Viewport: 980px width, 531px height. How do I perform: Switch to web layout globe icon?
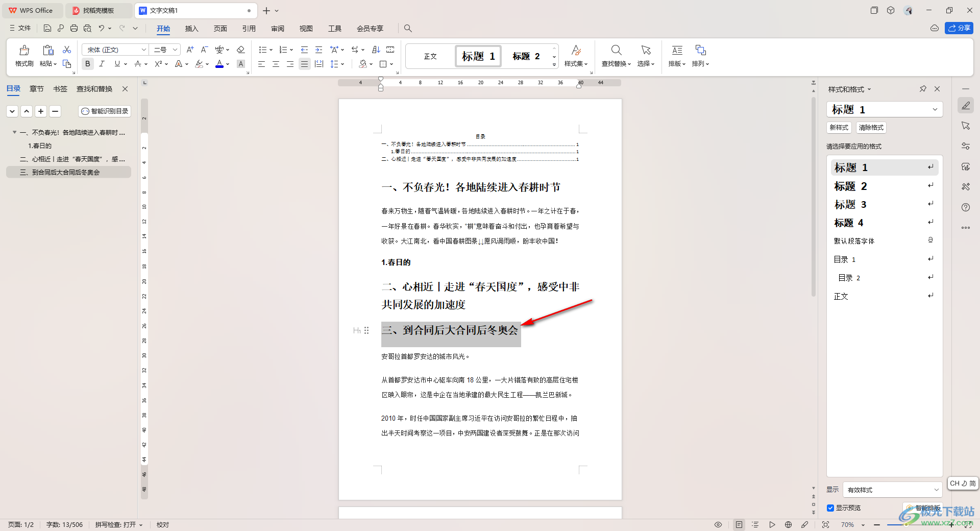[x=789, y=524]
